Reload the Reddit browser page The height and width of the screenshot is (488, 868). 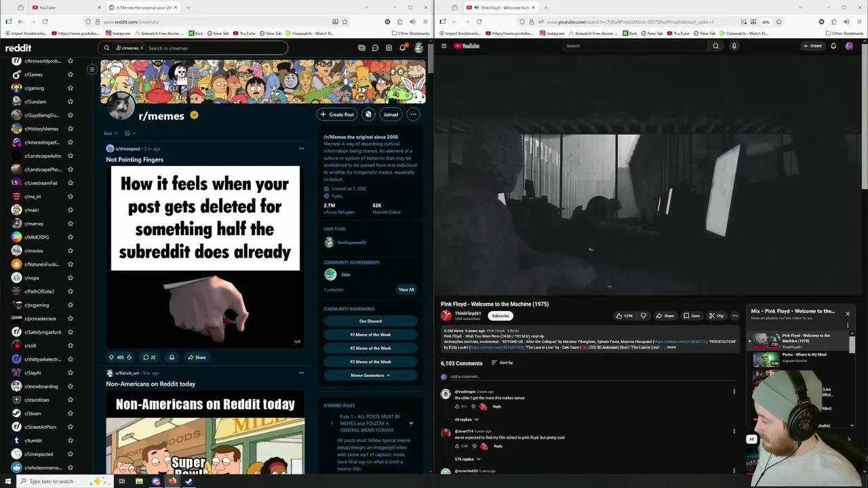45,22
